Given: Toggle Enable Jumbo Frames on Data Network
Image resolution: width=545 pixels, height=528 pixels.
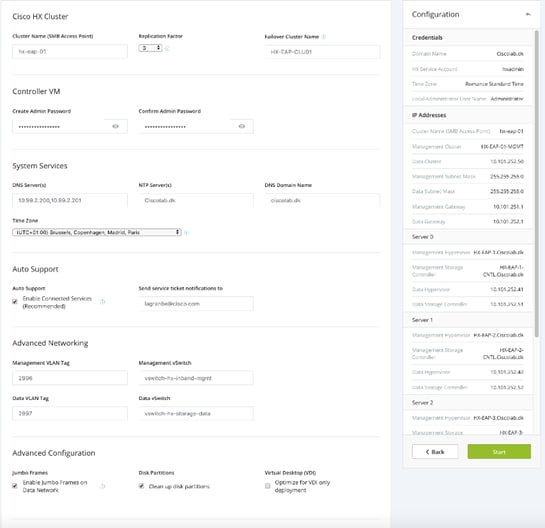Looking at the screenshot, I should click(x=15, y=486).
